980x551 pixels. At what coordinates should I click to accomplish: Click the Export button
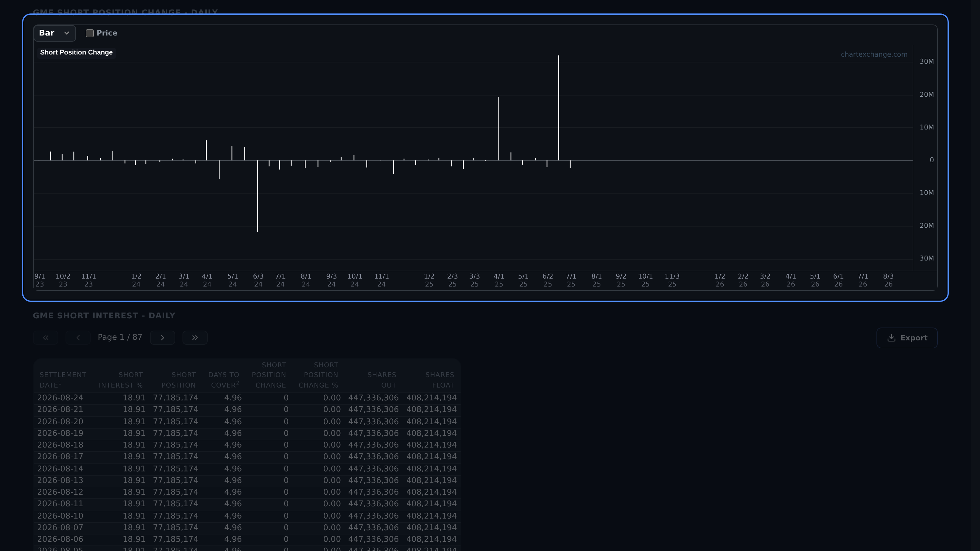pos(907,338)
